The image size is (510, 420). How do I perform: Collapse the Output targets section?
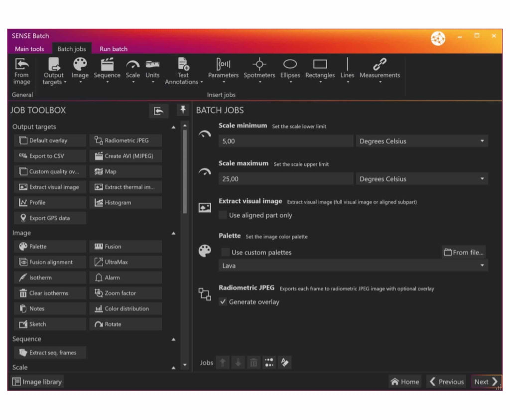[174, 127]
